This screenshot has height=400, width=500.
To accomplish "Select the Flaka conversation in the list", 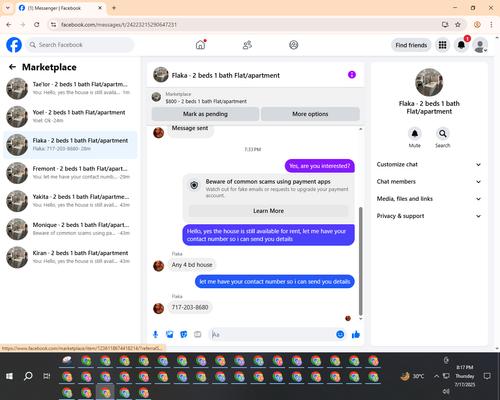I will [70, 145].
